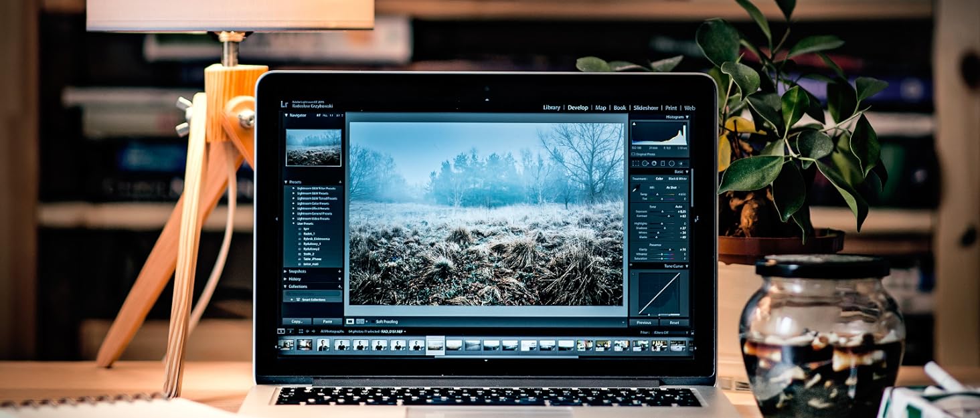
Task: Select the Graduated Filter tool icon
Action: 663,163
